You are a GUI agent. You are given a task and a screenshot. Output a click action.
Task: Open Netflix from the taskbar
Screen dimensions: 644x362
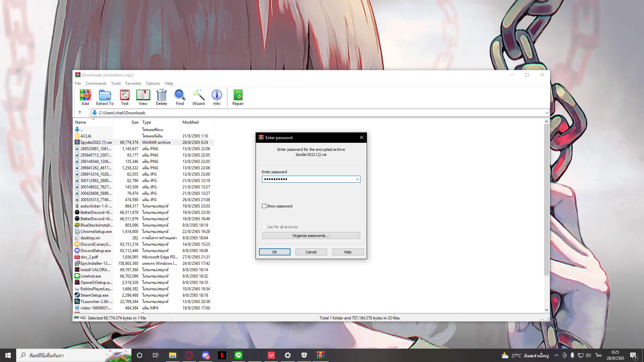[x=222, y=355]
